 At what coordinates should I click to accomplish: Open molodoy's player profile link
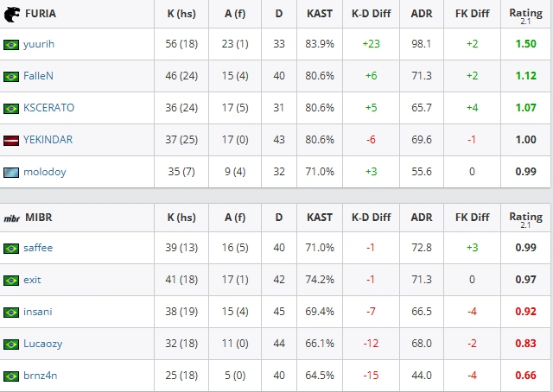point(44,172)
